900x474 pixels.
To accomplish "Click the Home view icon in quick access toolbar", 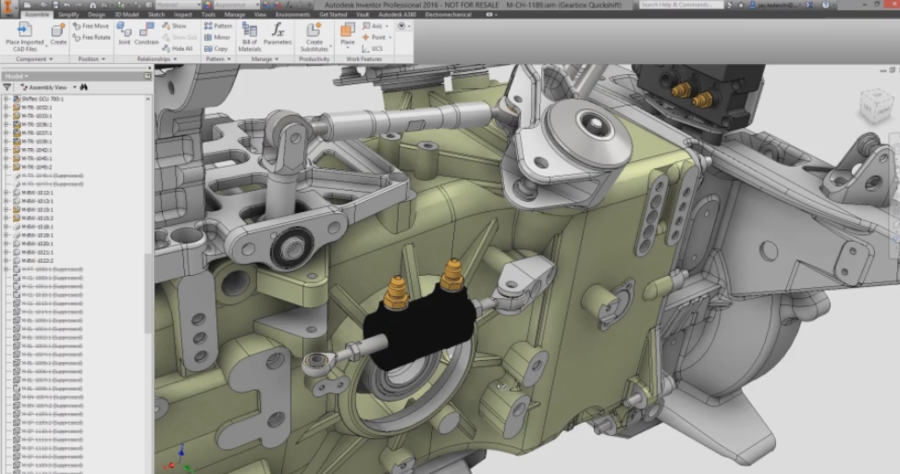I will [93, 5].
